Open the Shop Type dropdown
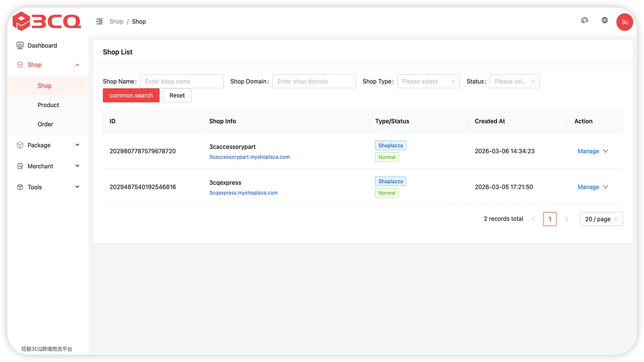Screen dimensions: 644x362 point(428,81)
